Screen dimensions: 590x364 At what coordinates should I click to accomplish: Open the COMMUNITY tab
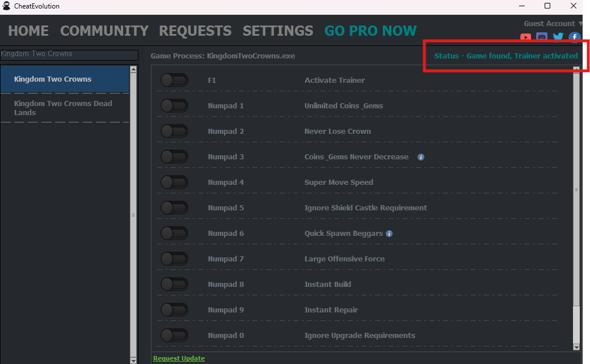[104, 31]
